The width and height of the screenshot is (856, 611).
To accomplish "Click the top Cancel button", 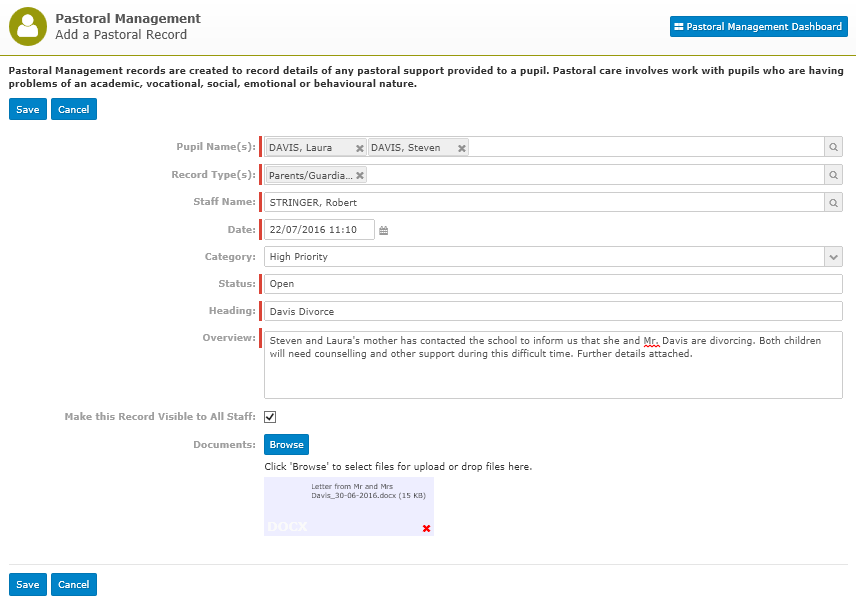I will [x=74, y=109].
